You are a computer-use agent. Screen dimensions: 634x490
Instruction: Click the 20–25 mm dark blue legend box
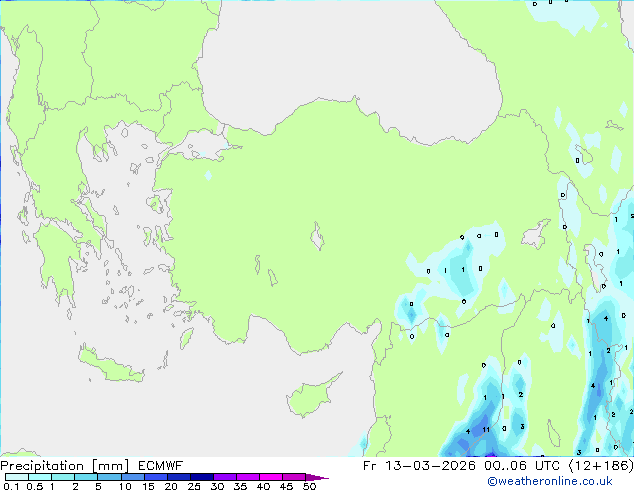178,477
